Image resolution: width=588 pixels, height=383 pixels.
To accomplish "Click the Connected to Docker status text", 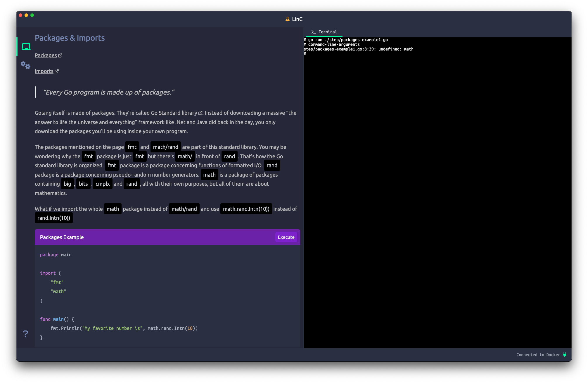I will click(538, 355).
